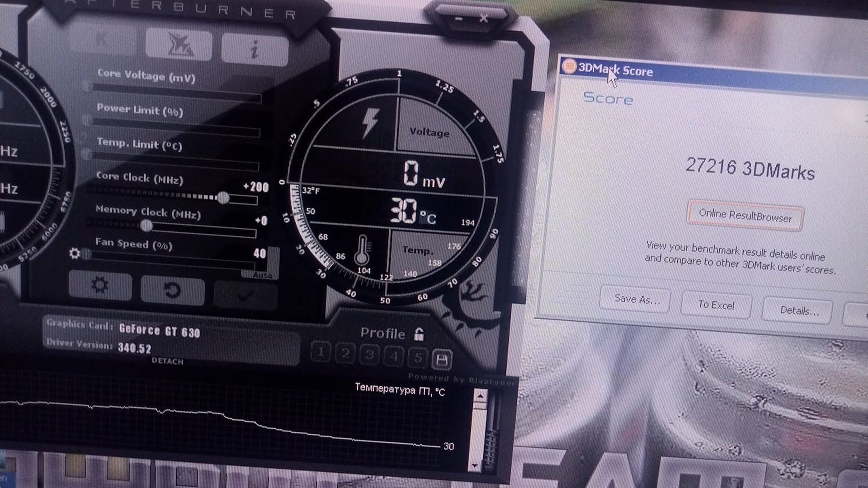Click the 3DMark Score title bar icon
Viewport: 868px width, 488px height.
[569, 66]
